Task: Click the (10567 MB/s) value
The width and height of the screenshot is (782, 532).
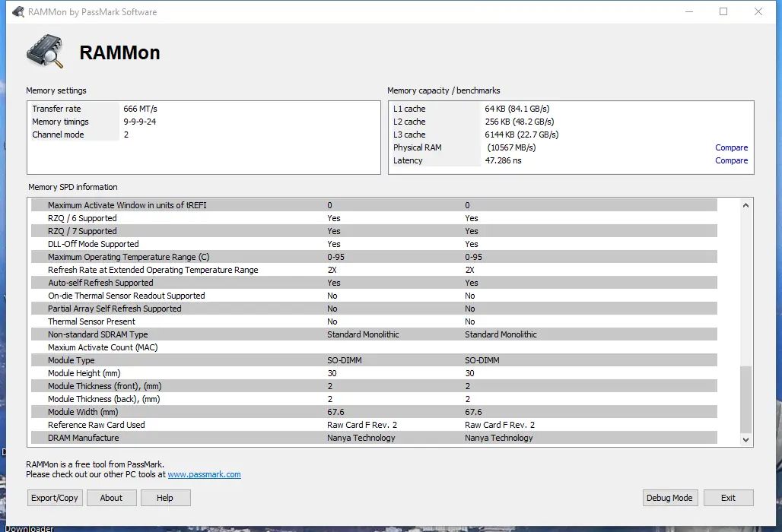Action: pos(511,147)
